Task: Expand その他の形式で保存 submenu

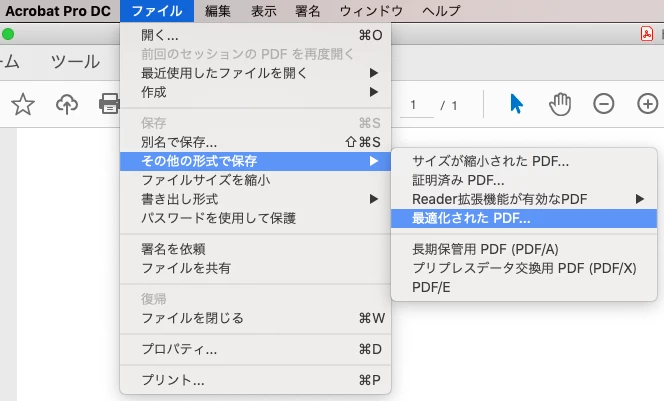Action: (x=255, y=161)
